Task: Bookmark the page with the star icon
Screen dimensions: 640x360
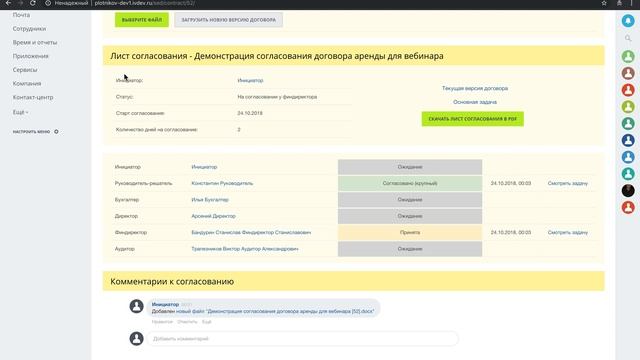Action: click(x=604, y=3)
